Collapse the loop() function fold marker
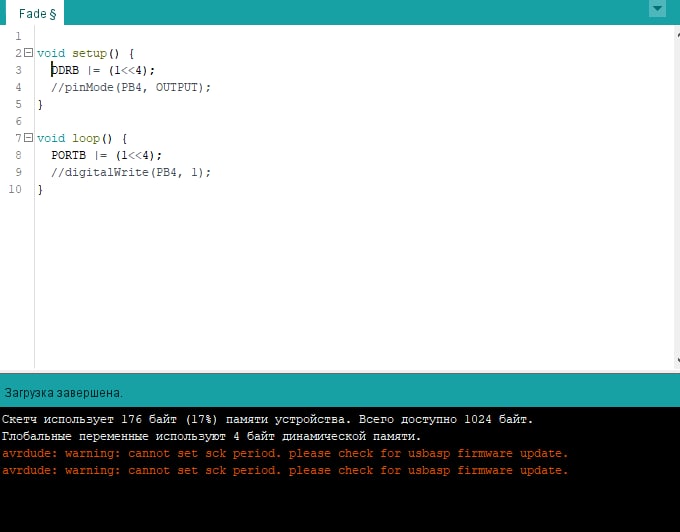The width and height of the screenshot is (680, 532). coord(29,138)
